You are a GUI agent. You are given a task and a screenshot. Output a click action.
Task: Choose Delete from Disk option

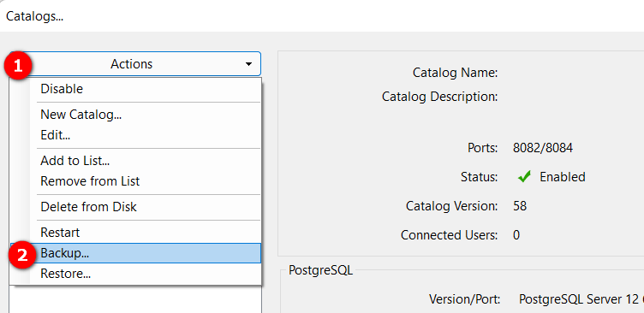[x=145, y=207]
